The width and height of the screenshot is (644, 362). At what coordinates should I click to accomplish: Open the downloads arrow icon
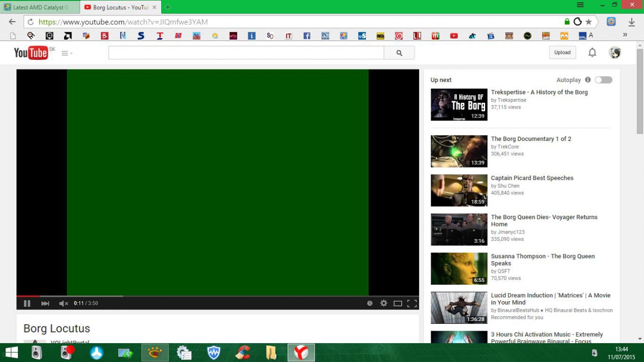631,22
